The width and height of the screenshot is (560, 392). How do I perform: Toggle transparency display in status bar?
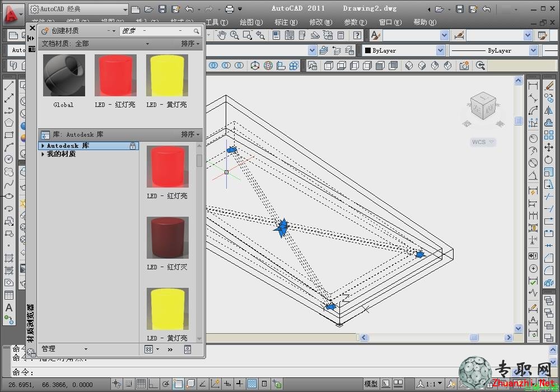click(252, 384)
